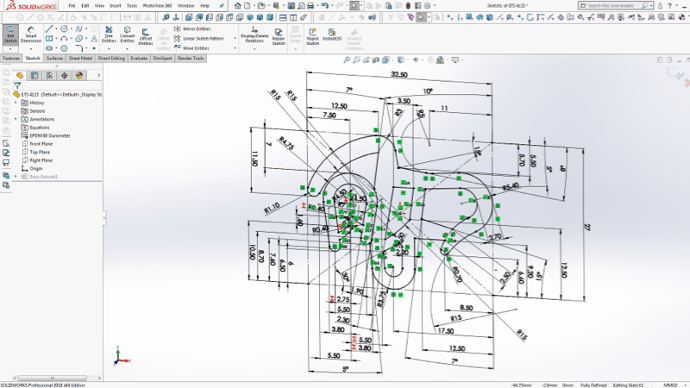
Task: Click Move Entities
Action: [191, 48]
